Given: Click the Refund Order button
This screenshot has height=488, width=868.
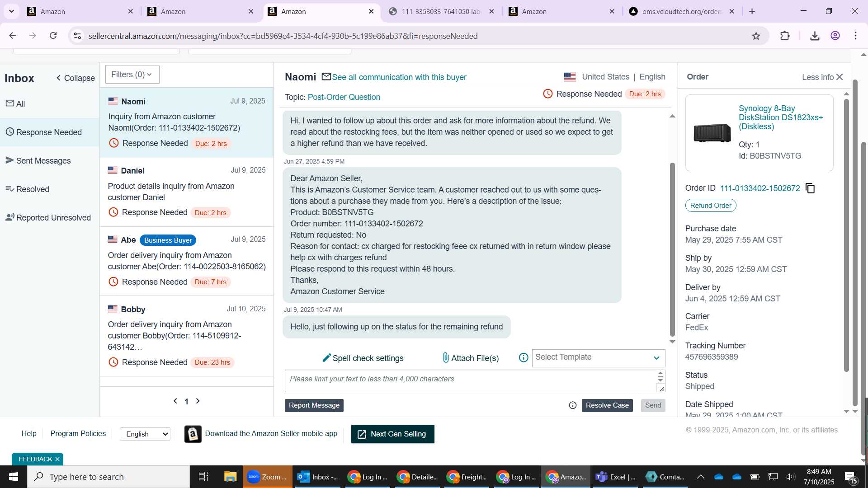Looking at the screenshot, I should pyautogui.click(x=711, y=206).
